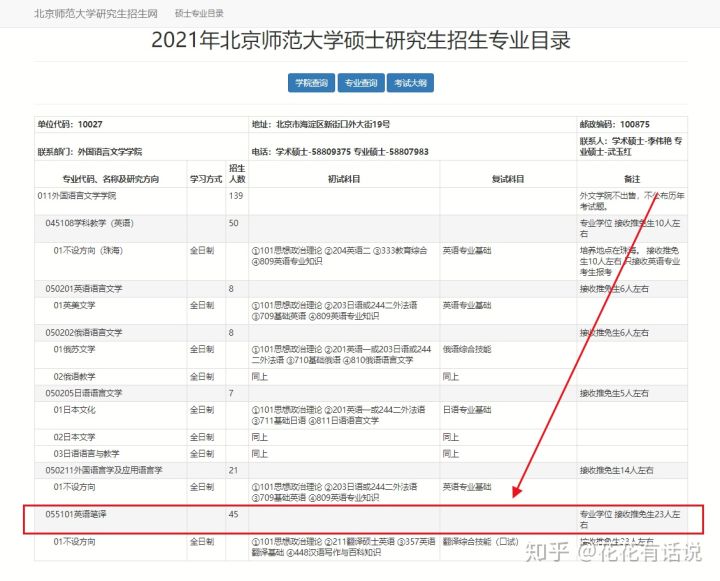Click 备注 column header
This screenshot has height=581, width=720.
632,174
